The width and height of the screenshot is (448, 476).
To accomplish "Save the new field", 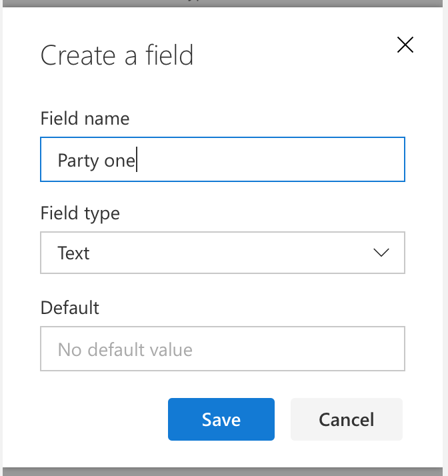I will click(x=221, y=419).
